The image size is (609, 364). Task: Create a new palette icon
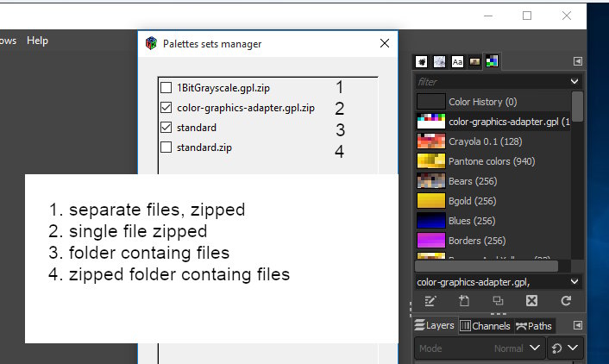pyautogui.click(x=464, y=301)
